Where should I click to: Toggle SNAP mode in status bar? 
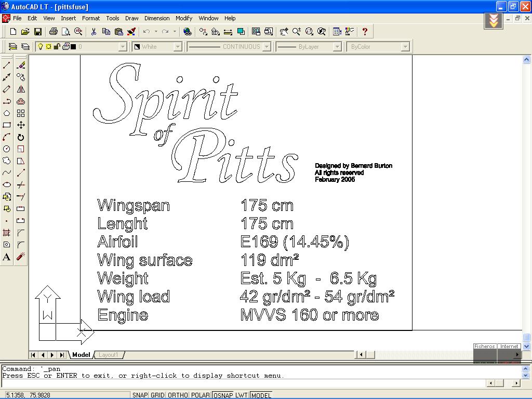[x=140, y=395]
